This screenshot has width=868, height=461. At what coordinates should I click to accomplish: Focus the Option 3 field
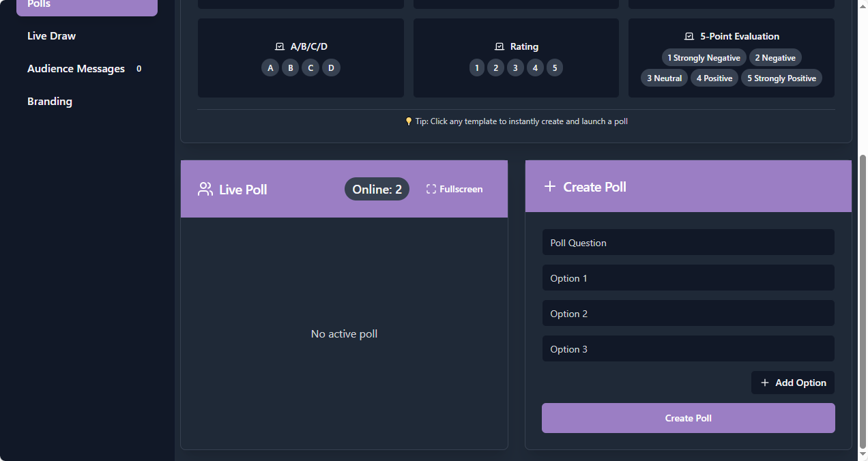pyautogui.click(x=689, y=349)
